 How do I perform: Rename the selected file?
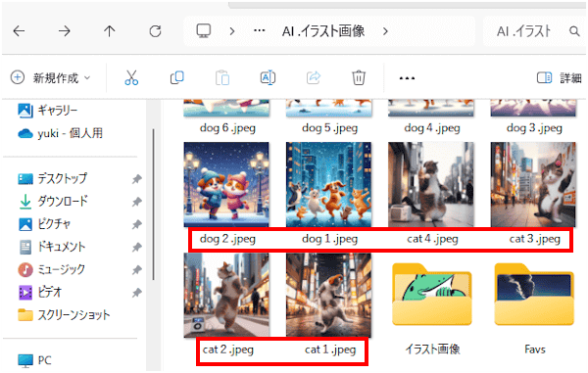(x=268, y=77)
